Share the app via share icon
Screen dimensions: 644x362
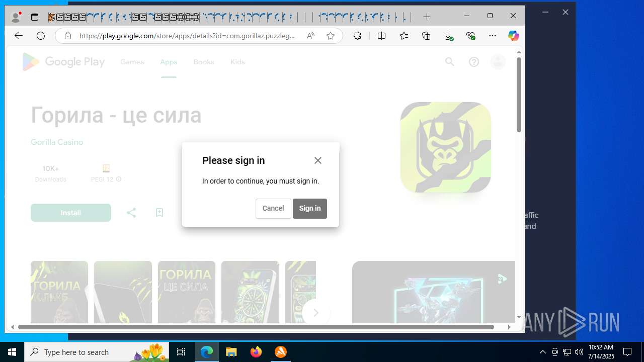[x=131, y=213]
